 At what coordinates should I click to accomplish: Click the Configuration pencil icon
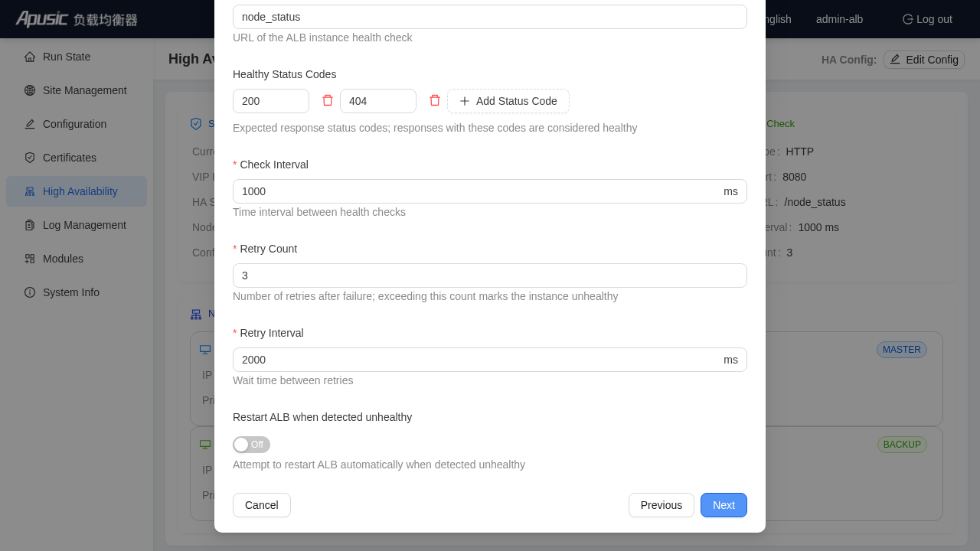(x=30, y=124)
